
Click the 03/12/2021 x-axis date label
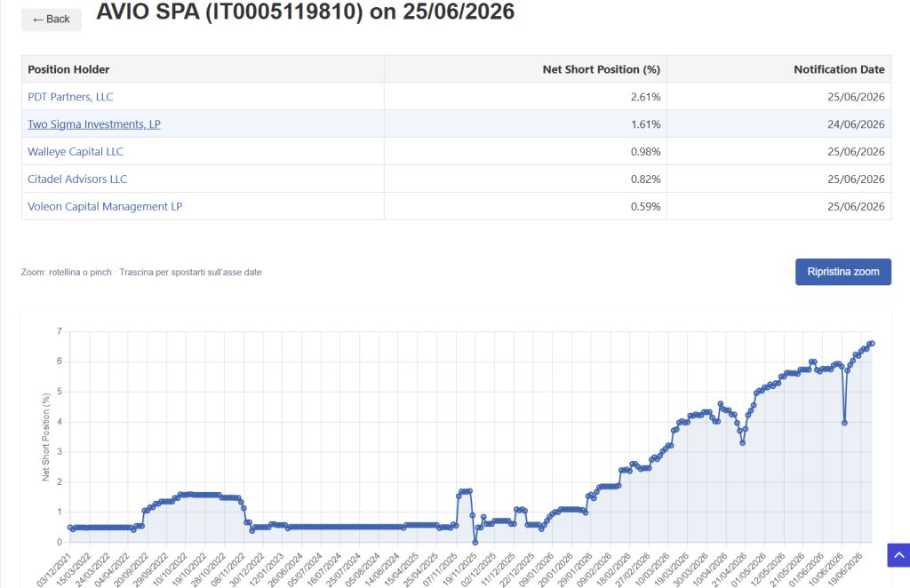pyautogui.click(x=54, y=569)
